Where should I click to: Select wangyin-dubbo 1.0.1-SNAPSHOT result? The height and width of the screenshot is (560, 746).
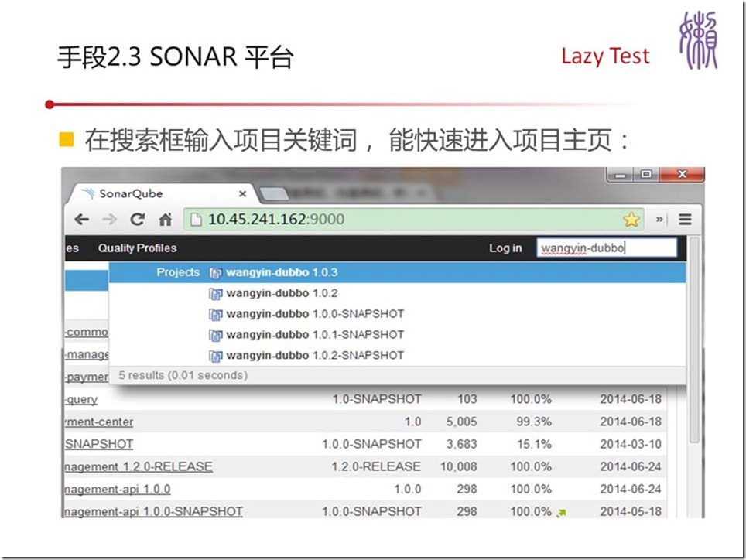click(x=397, y=335)
